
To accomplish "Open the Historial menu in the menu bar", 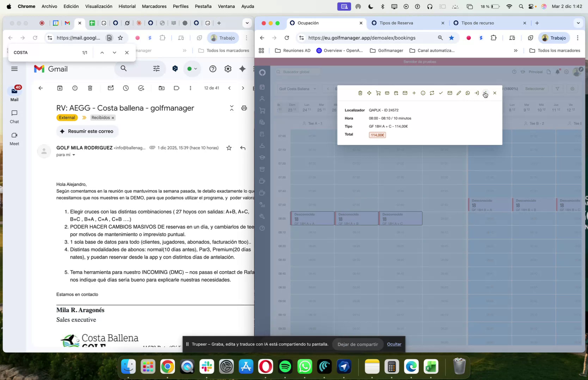I will point(127,6).
